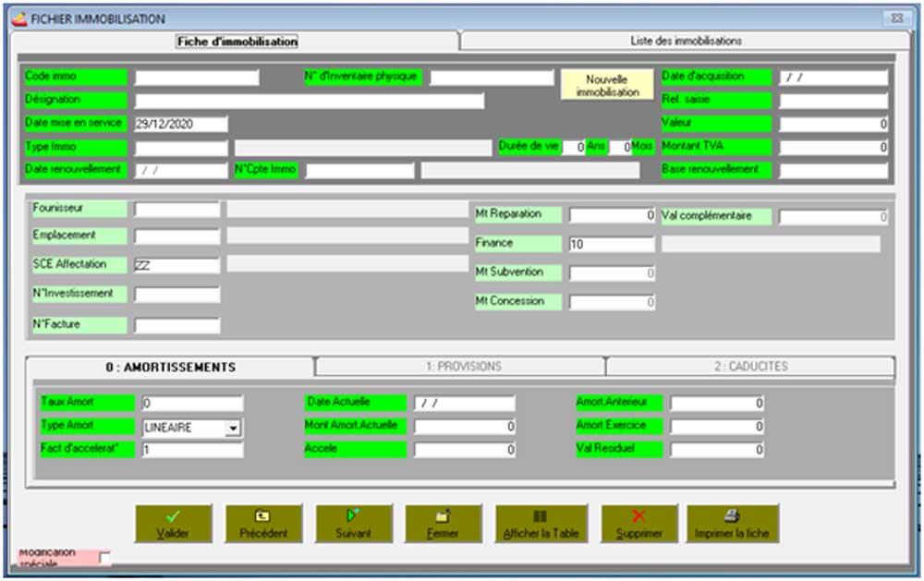This screenshot has width=924, height=581.
Task: Click the application icon in title bar
Action: pyautogui.click(x=19, y=18)
